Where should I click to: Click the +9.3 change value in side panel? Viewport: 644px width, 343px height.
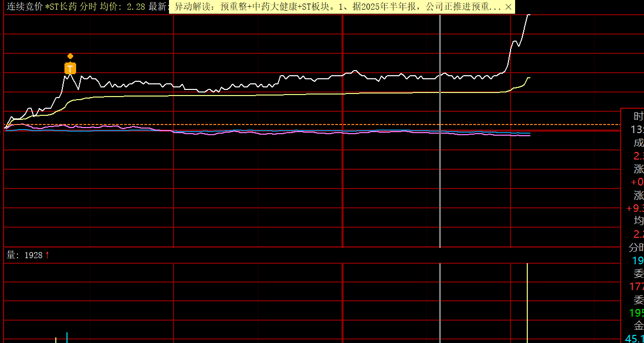click(635, 208)
